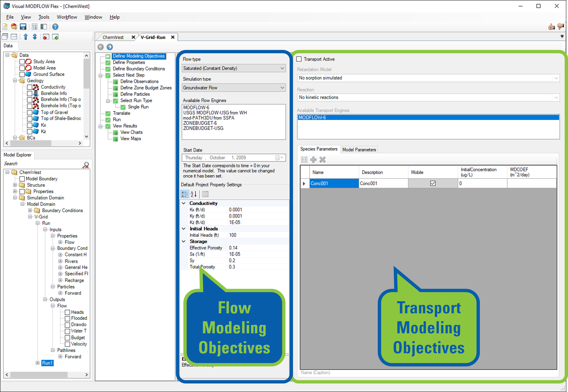
Task: Open an existing project with the folder icon
Action: click(x=14, y=26)
